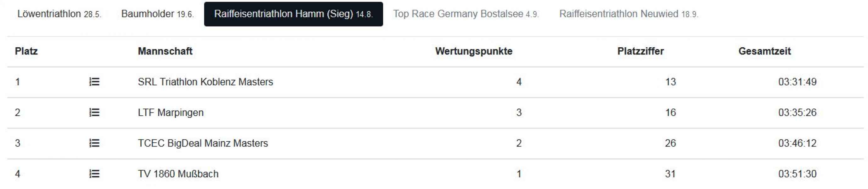Click the Gesamtzeit column header

764,51
